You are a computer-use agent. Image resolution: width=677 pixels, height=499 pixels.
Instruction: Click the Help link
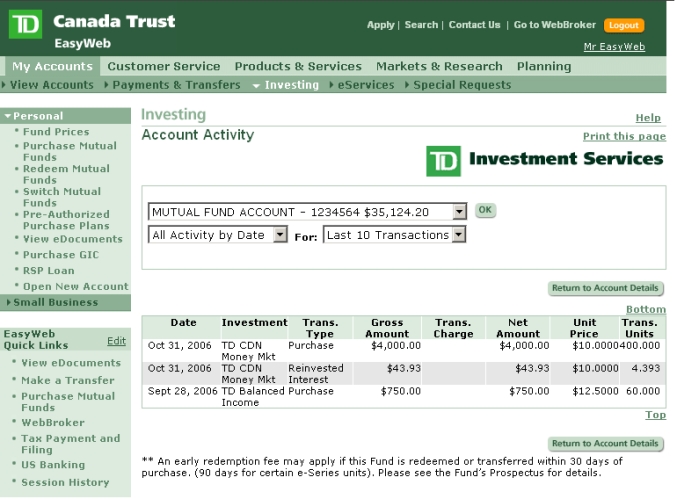coord(648,118)
